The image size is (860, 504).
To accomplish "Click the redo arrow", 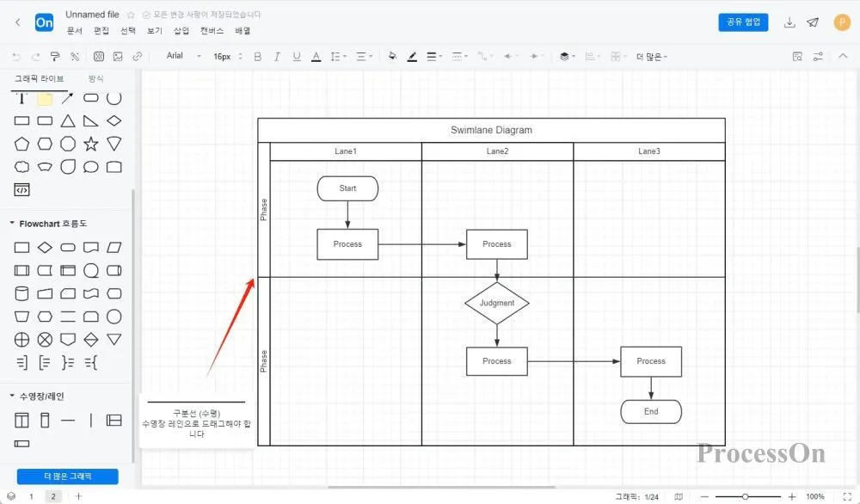I will (35, 57).
